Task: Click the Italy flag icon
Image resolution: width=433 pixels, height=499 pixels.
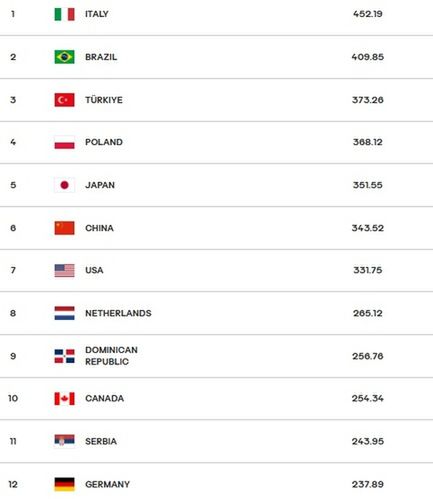Action: tap(64, 14)
